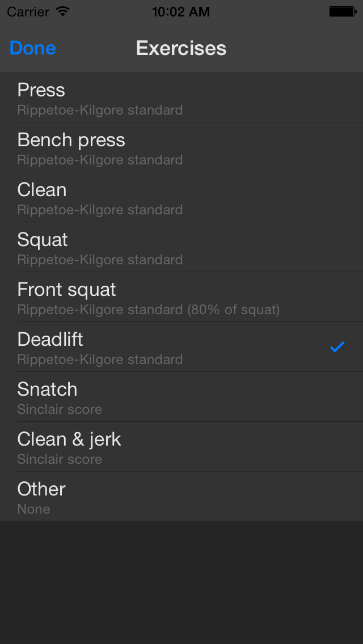Select the Press exercise

click(181, 98)
